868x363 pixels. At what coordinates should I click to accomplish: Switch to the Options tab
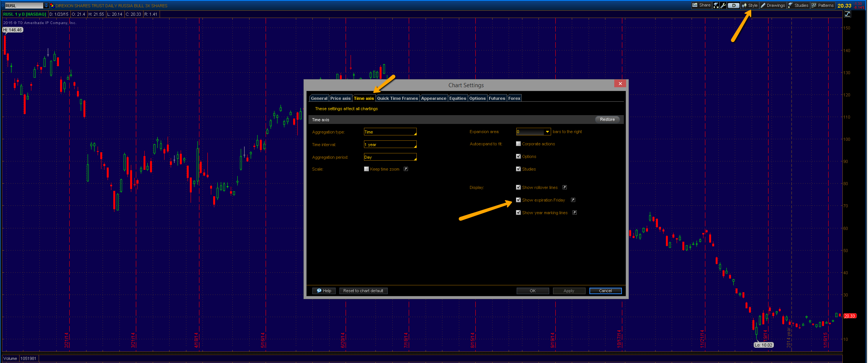coord(477,98)
